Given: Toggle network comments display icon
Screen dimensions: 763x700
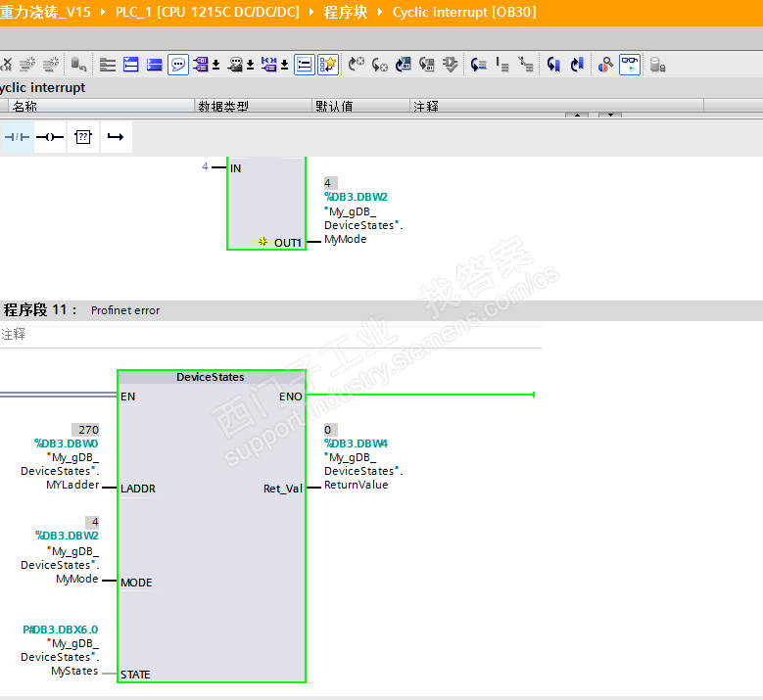Looking at the screenshot, I should (x=305, y=65).
